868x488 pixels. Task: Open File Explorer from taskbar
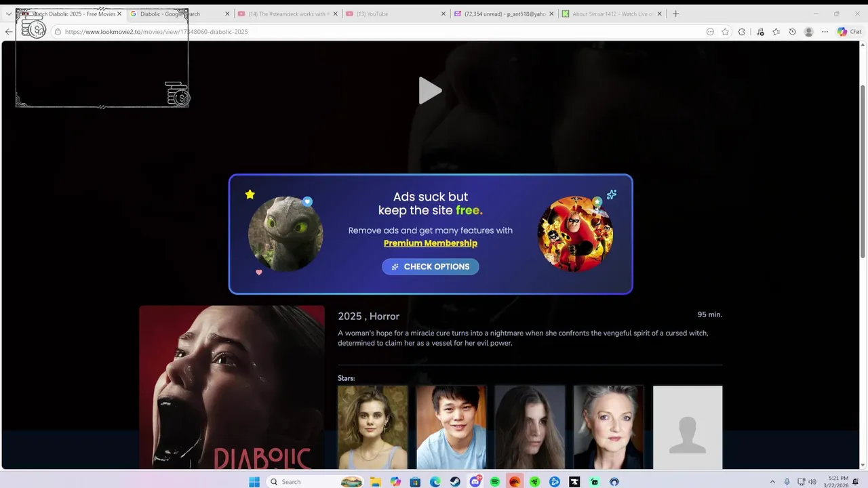(376, 482)
